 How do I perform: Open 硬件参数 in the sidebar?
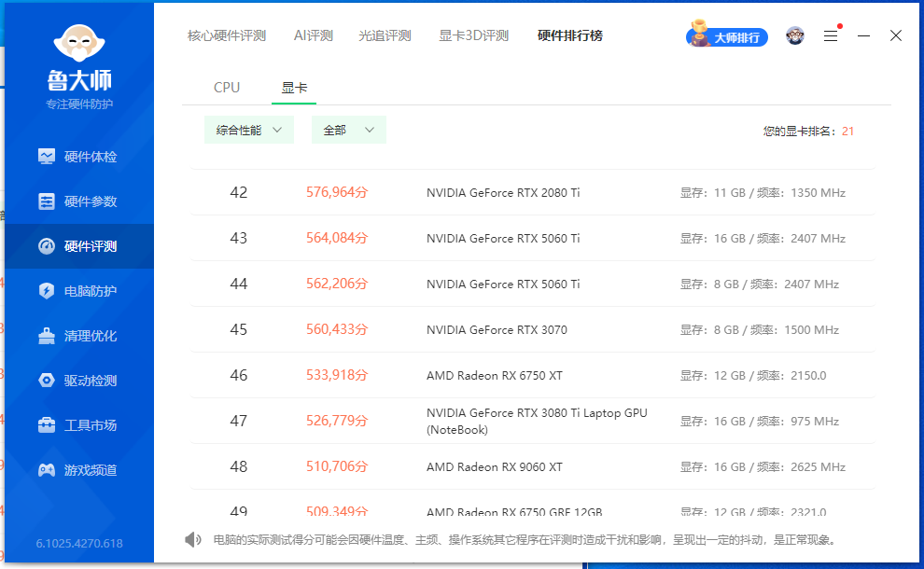click(x=79, y=201)
